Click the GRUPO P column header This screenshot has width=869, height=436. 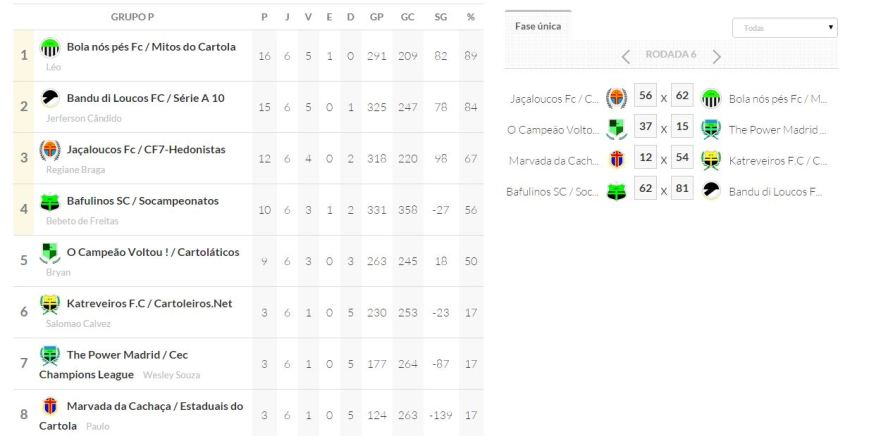coord(132,17)
